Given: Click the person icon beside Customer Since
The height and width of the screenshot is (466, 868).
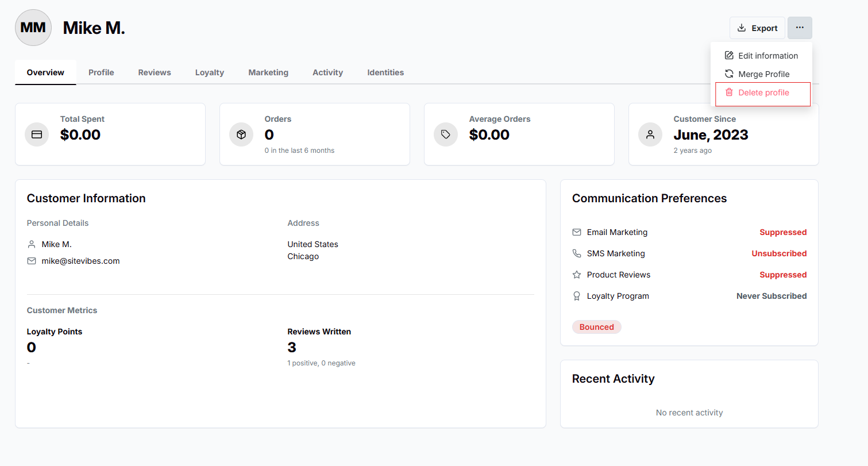Looking at the screenshot, I should (650, 134).
